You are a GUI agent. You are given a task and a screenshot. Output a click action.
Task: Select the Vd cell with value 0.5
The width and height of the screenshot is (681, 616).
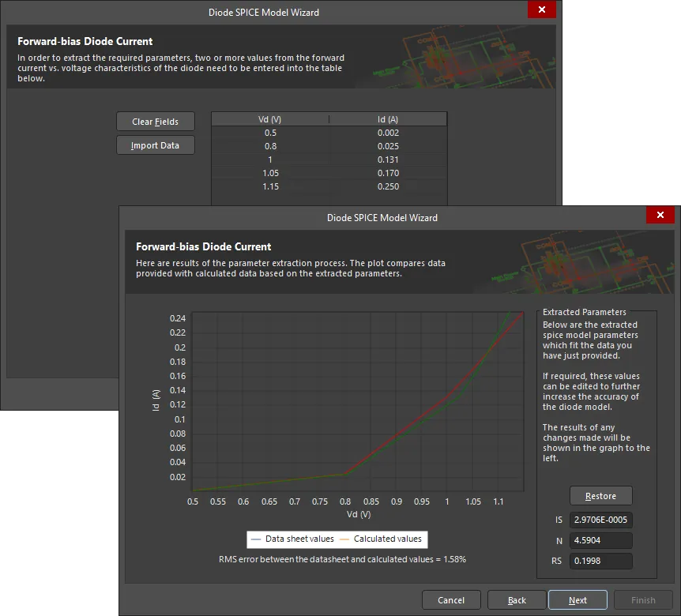(x=270, y=133)
